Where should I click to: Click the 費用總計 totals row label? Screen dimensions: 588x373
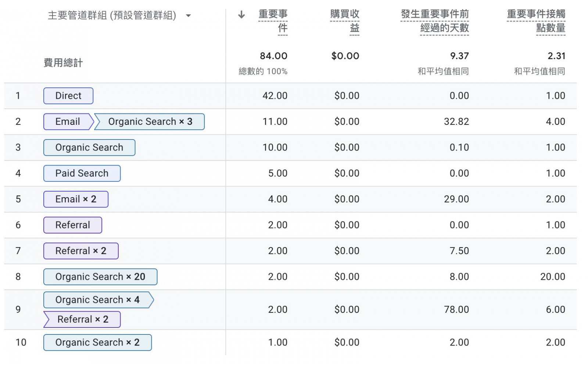pos(63,63)
